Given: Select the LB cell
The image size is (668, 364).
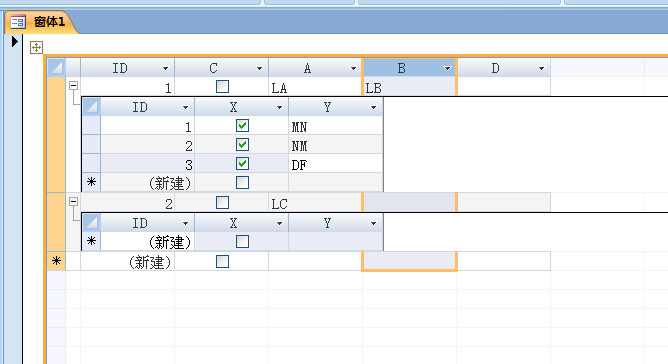Looking at the screenshot, I should (x=409, y=87).
